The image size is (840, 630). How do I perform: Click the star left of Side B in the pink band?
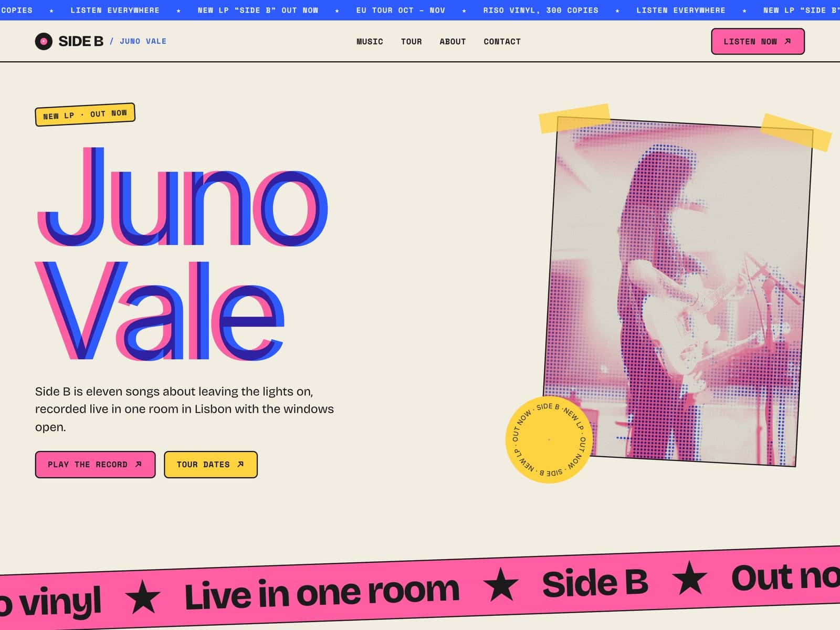[501, 585]
